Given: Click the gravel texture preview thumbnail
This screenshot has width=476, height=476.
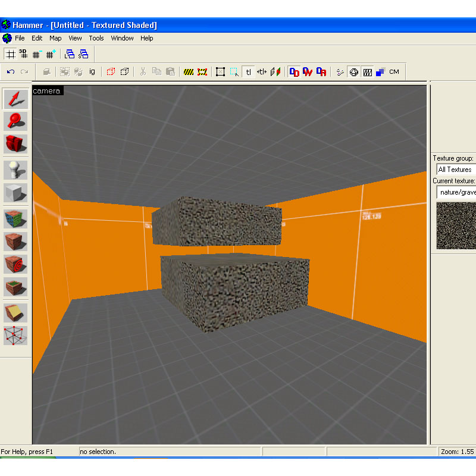Looking at the screenshot, I should [456, 226].
